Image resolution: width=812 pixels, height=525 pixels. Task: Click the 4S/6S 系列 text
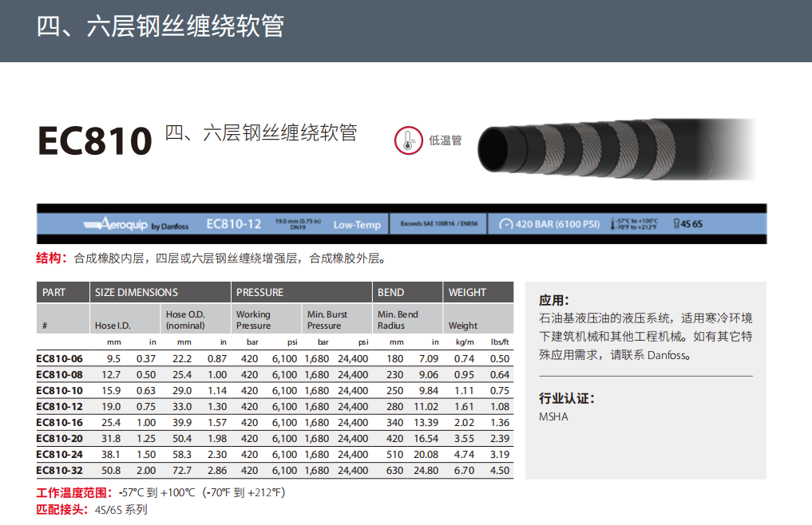tap(121, 510)
